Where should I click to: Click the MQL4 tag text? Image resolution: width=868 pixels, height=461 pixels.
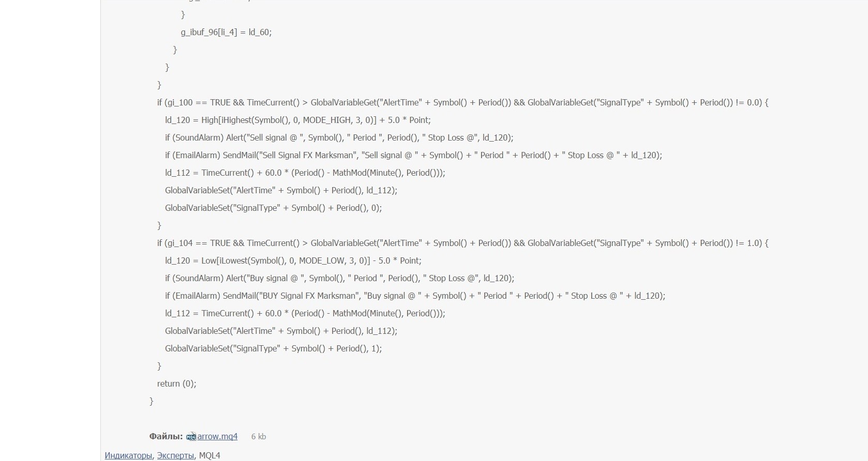209,455
